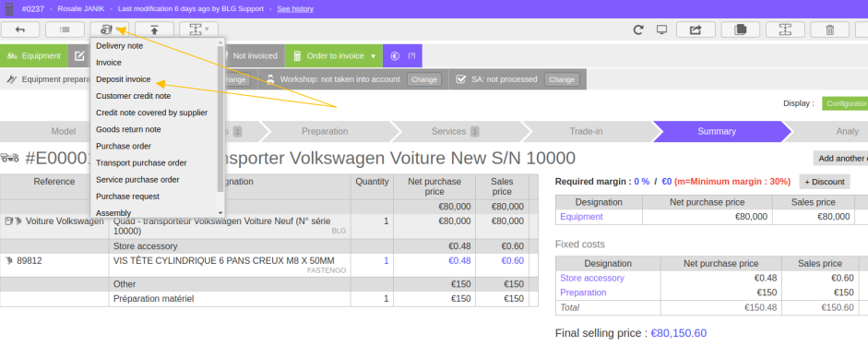The image size is (868, 346).
Task: Click the €0.48 net price of screw row
Action: [459, 260]
